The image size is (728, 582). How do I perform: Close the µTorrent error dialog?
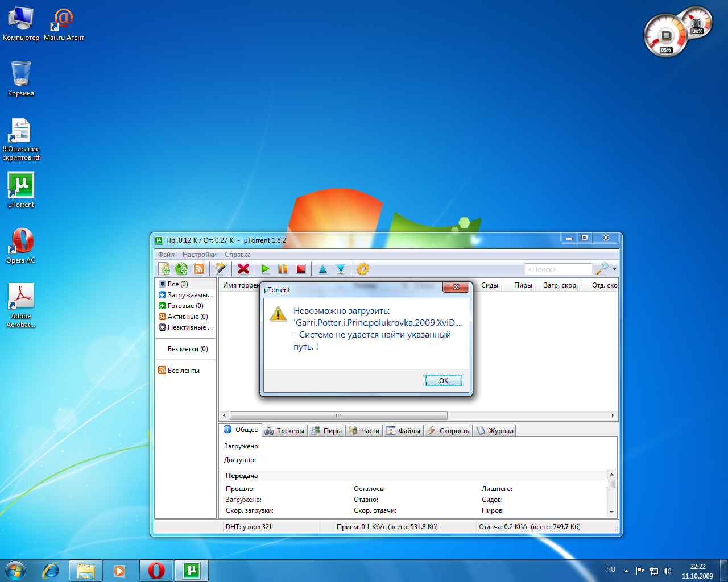click(456, 287)
